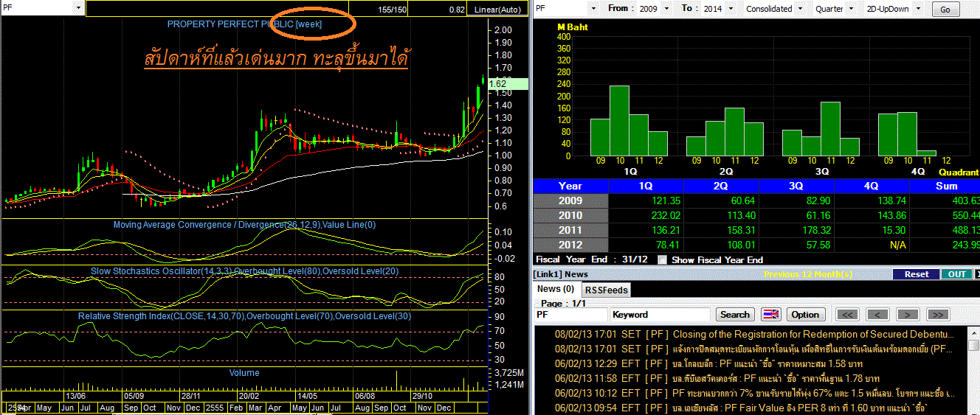Open the Quarter period dropdown
Image resolution: width=980 pixels, height=415 pixels.
[852, 9]
